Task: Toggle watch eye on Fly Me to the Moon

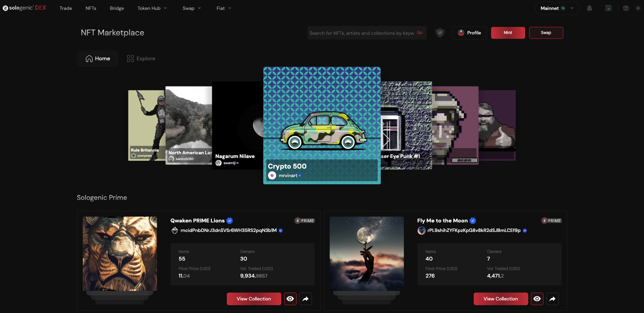Action: pos(537,299)
